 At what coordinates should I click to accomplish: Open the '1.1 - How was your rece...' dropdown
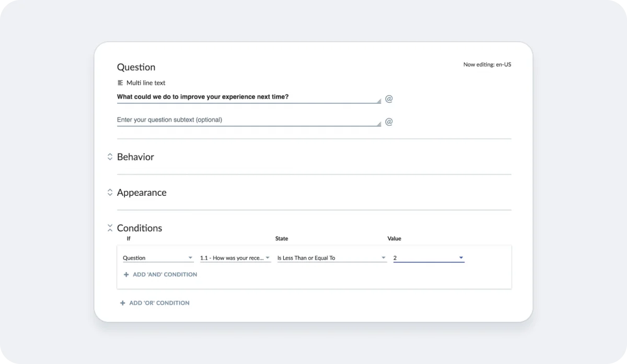coord(235,258)
